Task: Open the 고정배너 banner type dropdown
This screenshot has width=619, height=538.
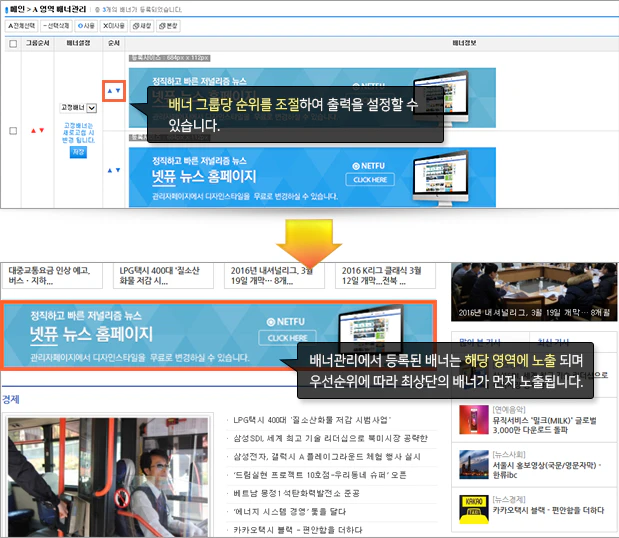Action: (78, 108)
